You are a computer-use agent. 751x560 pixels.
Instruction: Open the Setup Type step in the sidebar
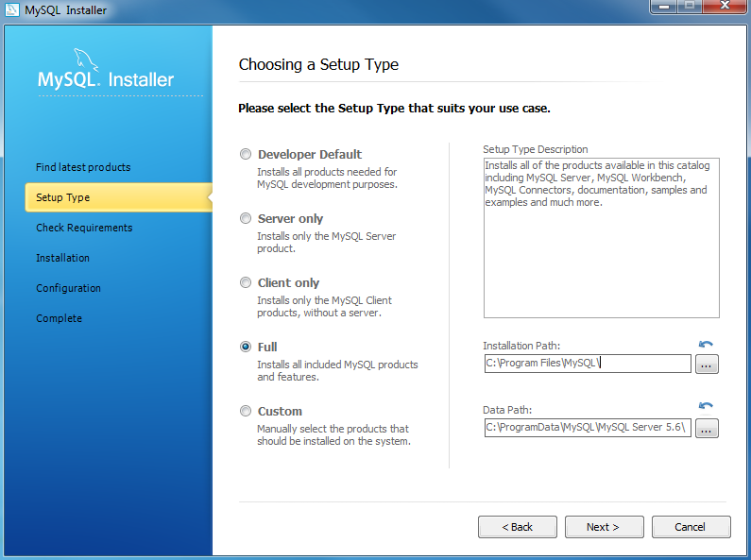(119, 197)
